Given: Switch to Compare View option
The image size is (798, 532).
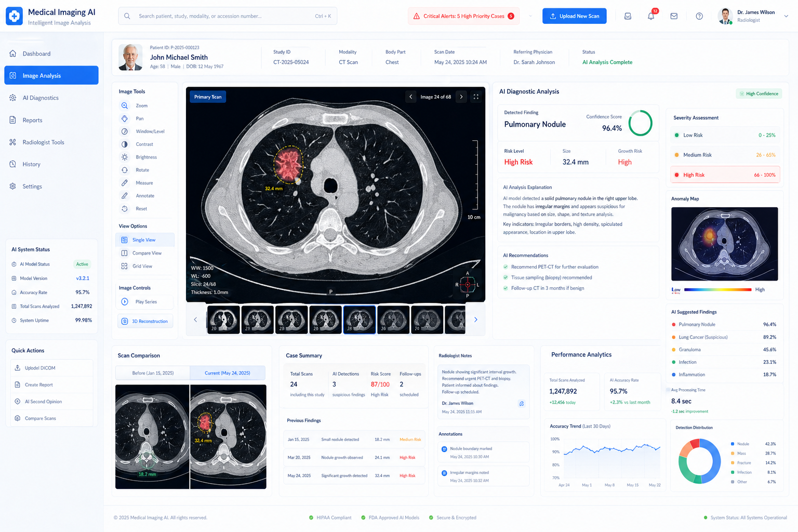Looking at the screenshot, I should 145,253.
